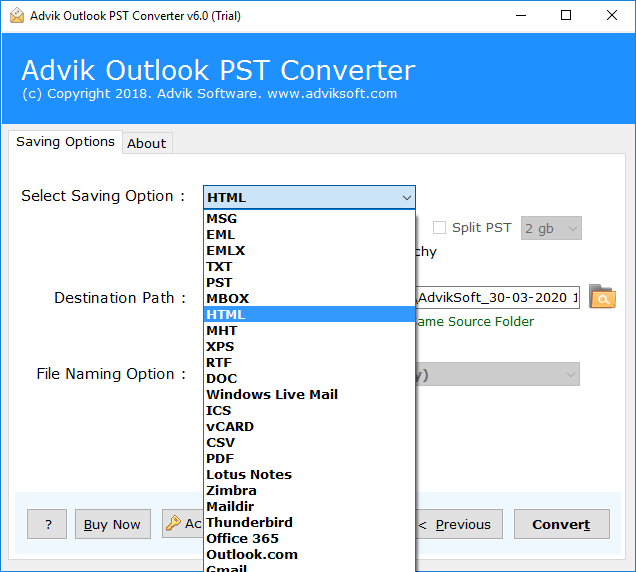636x572 pixels.
Task: Go back with the Previous button
Action: tap(459, 524)
